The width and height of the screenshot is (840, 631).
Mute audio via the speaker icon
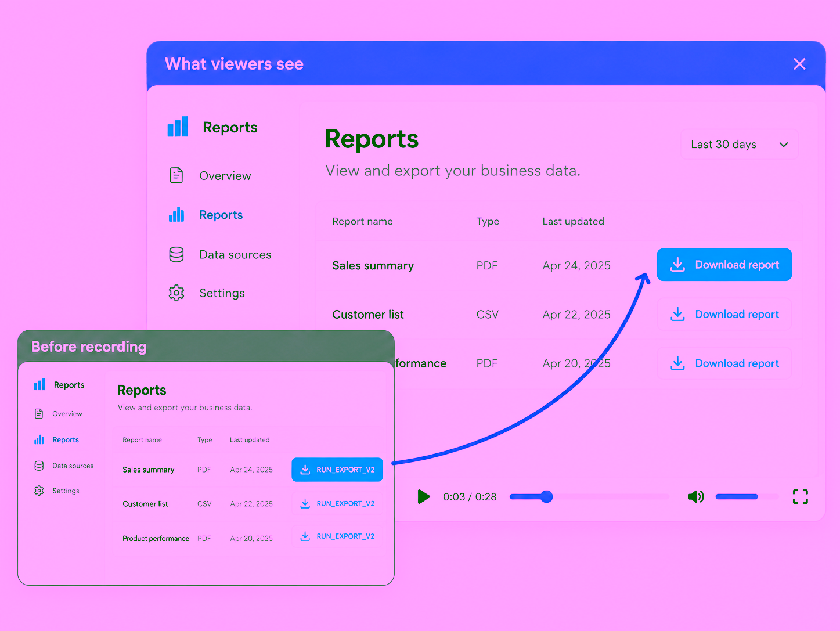(x=695, y=497)
